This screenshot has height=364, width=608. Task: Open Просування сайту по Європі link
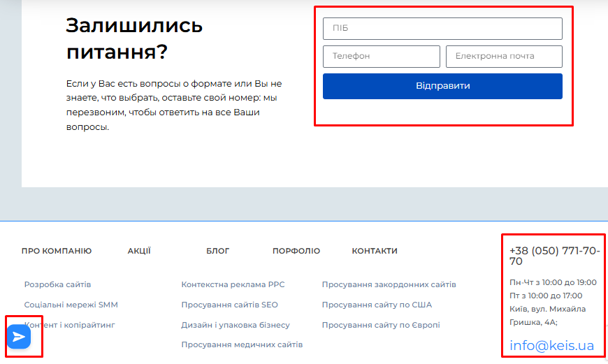coord(381,325)
